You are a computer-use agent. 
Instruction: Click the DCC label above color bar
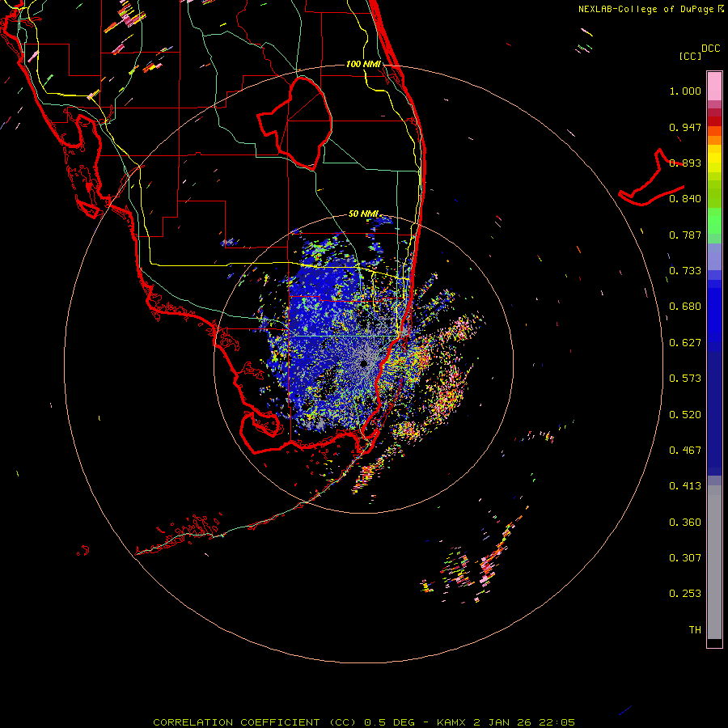[x=710, y=49]
